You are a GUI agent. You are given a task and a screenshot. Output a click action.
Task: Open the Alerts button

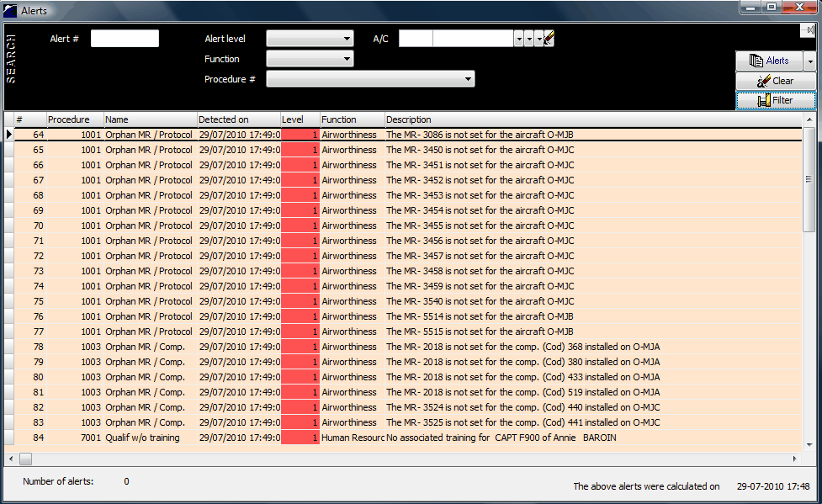coord(769,61)
